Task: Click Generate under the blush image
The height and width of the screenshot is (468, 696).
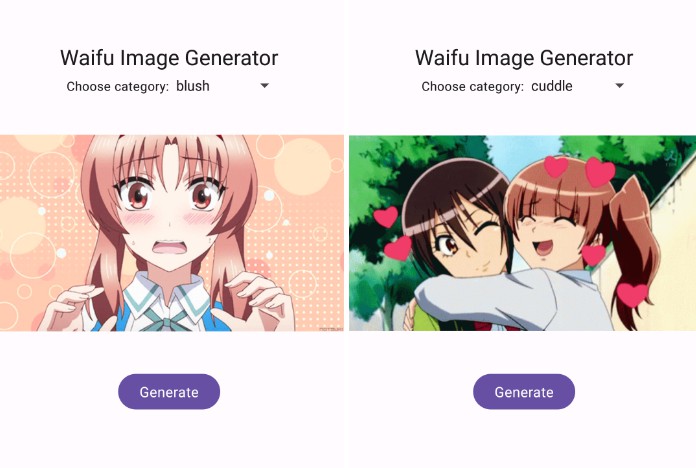Action: click(169, 391)
